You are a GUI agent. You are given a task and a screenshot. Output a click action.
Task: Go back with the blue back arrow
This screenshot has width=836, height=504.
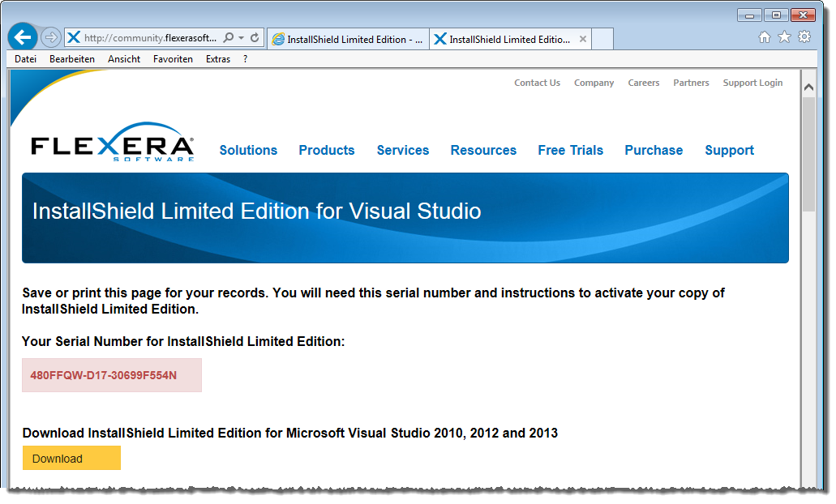click(23, 37)
